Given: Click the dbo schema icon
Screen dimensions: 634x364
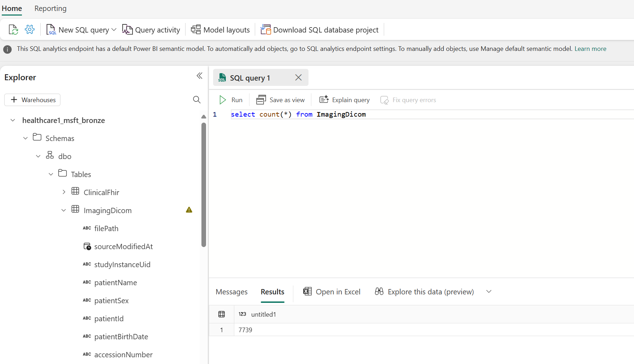Looking at the screenshot, I should 50,155.
